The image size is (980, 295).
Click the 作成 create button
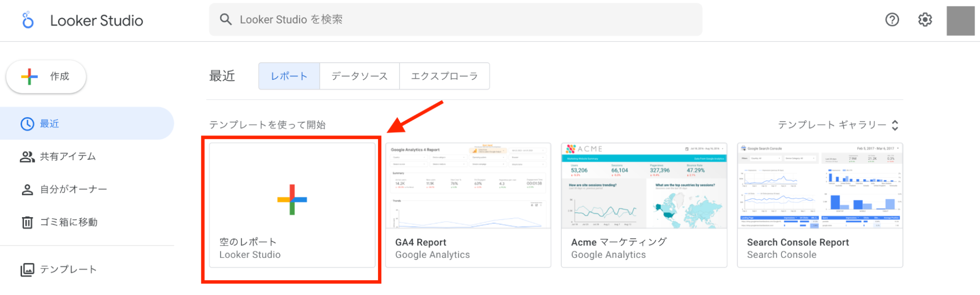point(46,76)
